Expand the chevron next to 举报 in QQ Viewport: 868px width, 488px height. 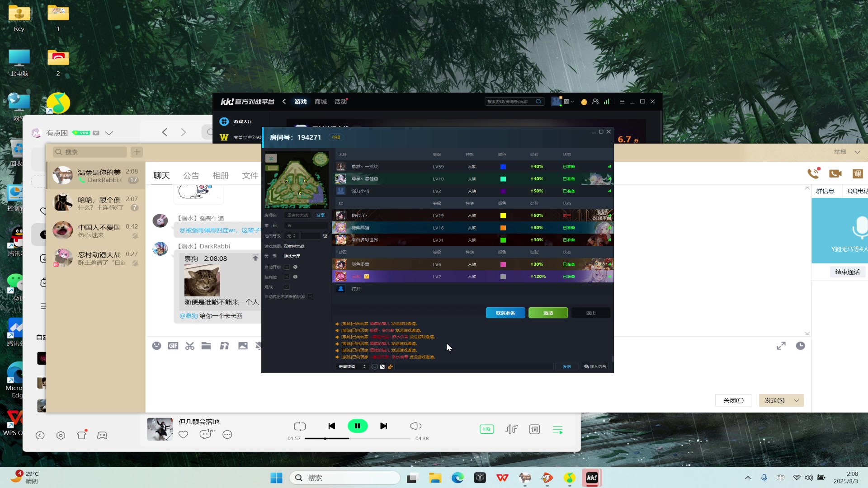[x=857, y=152]
